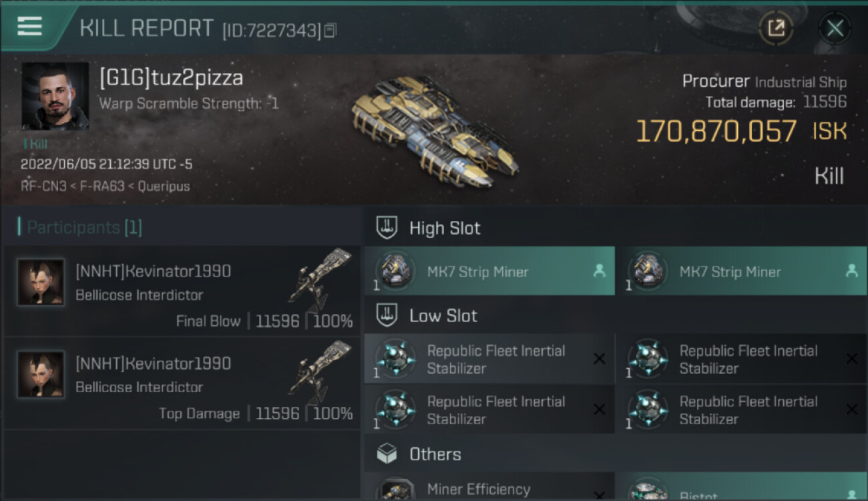The image size is (868, 501).
Task: Open Final Blow participant Kevinator1990 portrait
Action: [x=41, y=283]
